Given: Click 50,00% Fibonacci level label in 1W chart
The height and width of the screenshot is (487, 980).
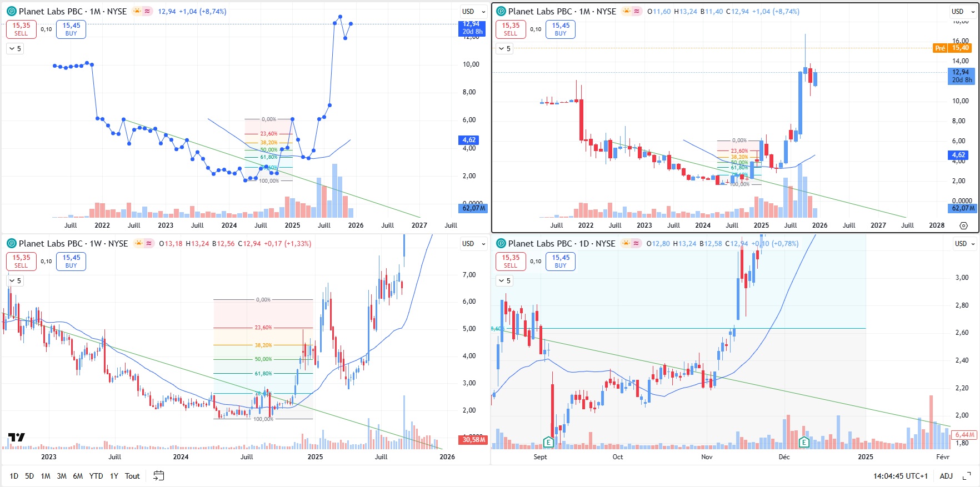Looking at the screenshot, I should click(263, 359).
